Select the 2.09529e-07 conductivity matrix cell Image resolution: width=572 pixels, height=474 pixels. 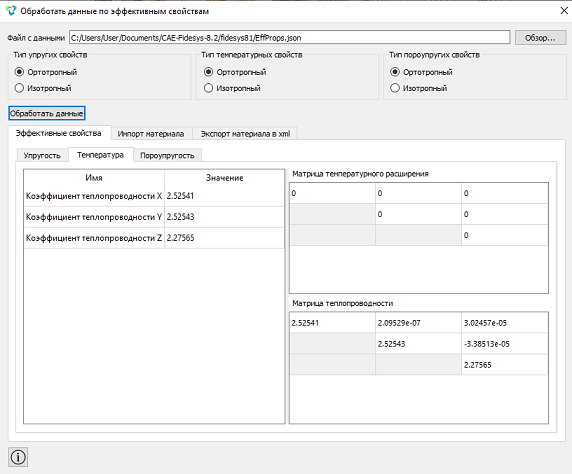pos(418,323)
